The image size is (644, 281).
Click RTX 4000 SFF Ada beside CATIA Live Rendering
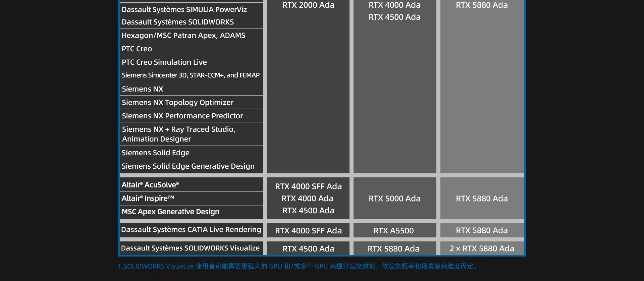(x=308, y=231)
